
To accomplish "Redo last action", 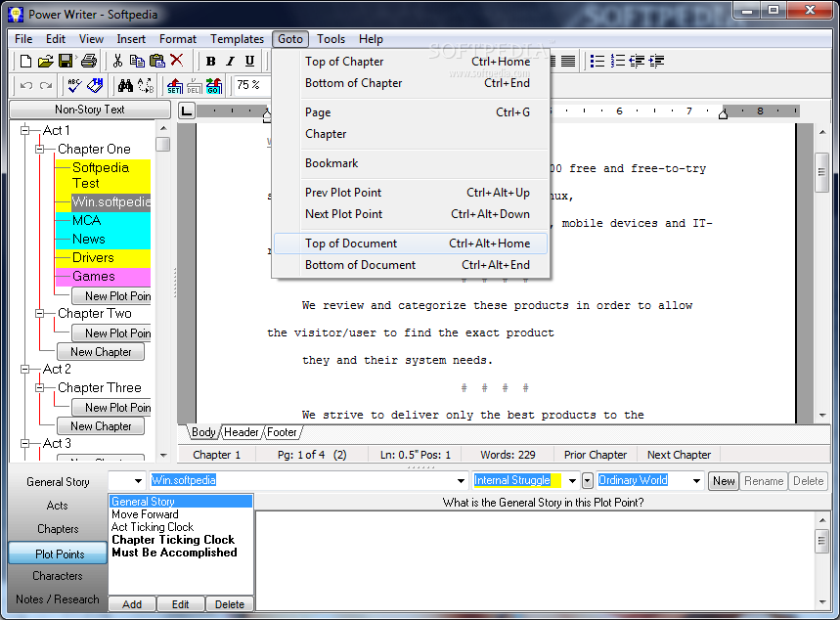I will click(46, 85).
